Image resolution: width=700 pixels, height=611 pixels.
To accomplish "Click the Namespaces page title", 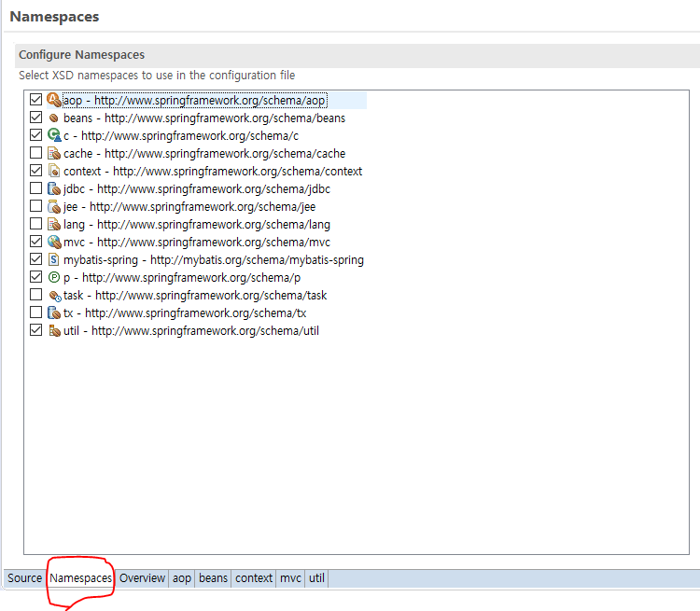I will coord(54,17).
